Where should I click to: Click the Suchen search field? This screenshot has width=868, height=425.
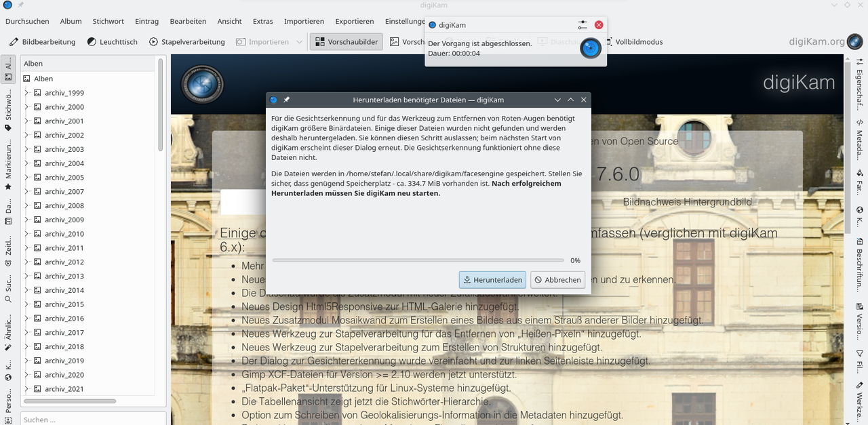pyautogui.click(x=93, y=420)
